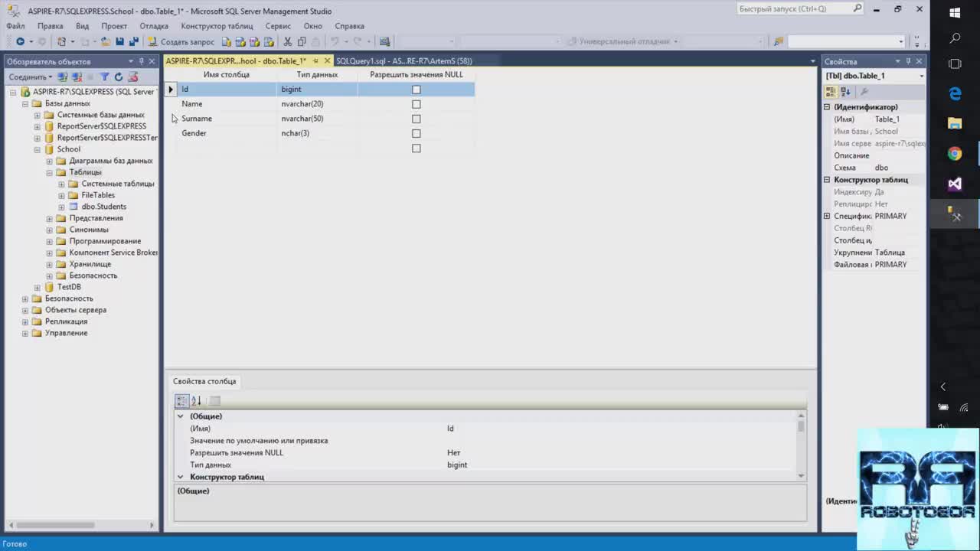Collapse the School database node

coord(37,149)
